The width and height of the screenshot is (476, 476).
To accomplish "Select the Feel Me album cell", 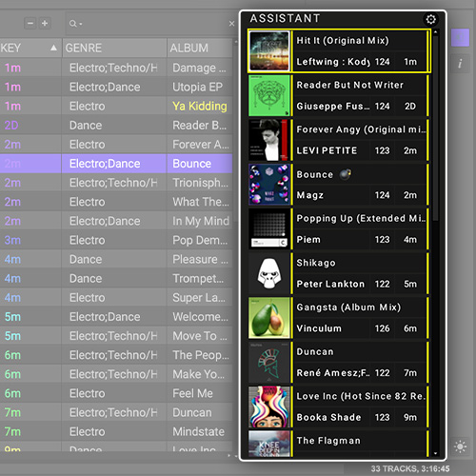I will pos(200,393).
